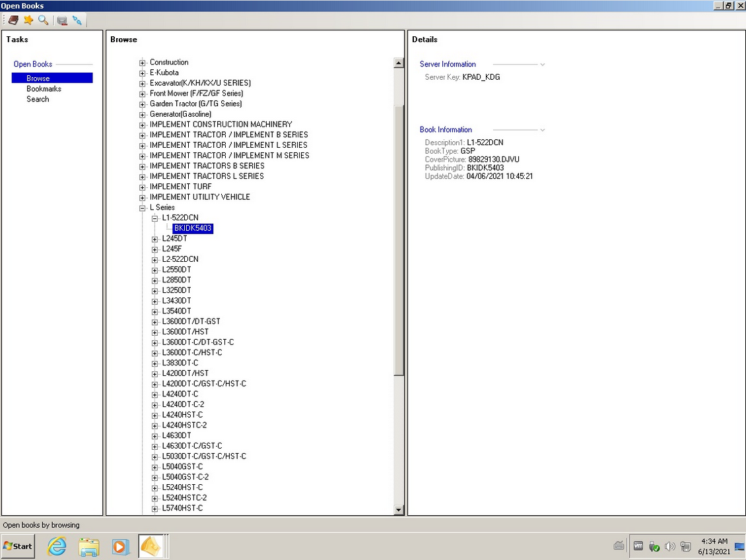
Task: Select Front Mower (F/FZ/GF Series) item
Action: coord(197,93)
